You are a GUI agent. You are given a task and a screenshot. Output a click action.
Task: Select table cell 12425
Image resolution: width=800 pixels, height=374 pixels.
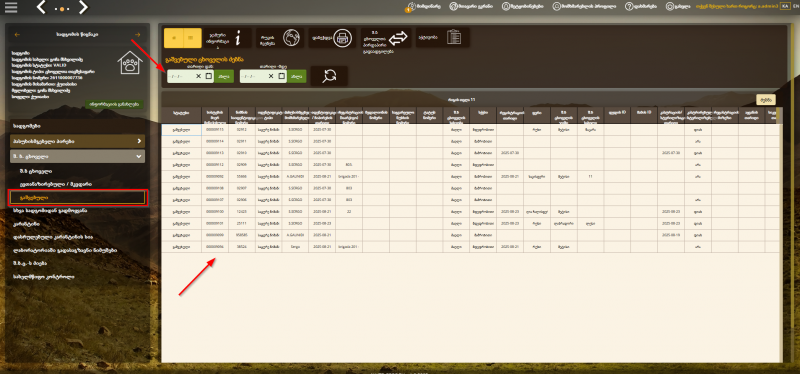coord(242,211)
